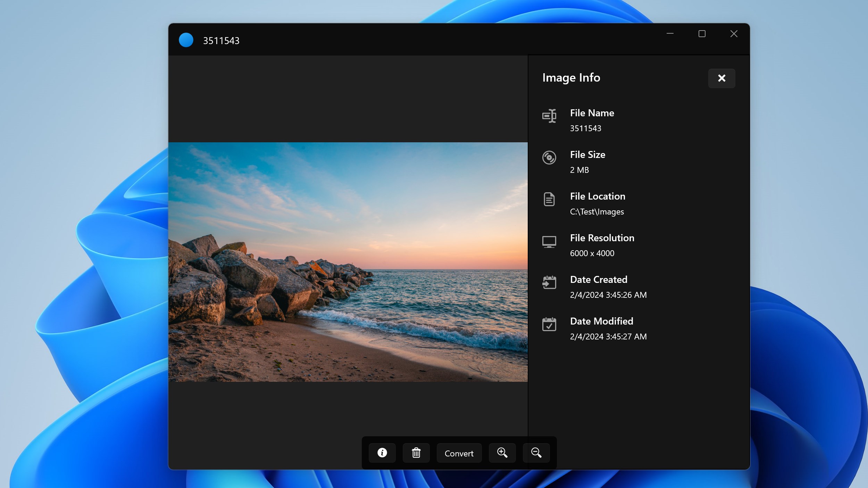Select the resolution value 6000 x 4000
Viewport: 868px width, 488px height.
[x=592, y=253]
